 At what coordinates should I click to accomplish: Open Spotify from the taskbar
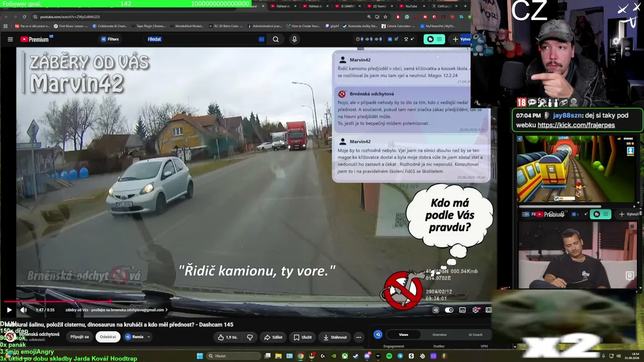(x=389, y=356)
